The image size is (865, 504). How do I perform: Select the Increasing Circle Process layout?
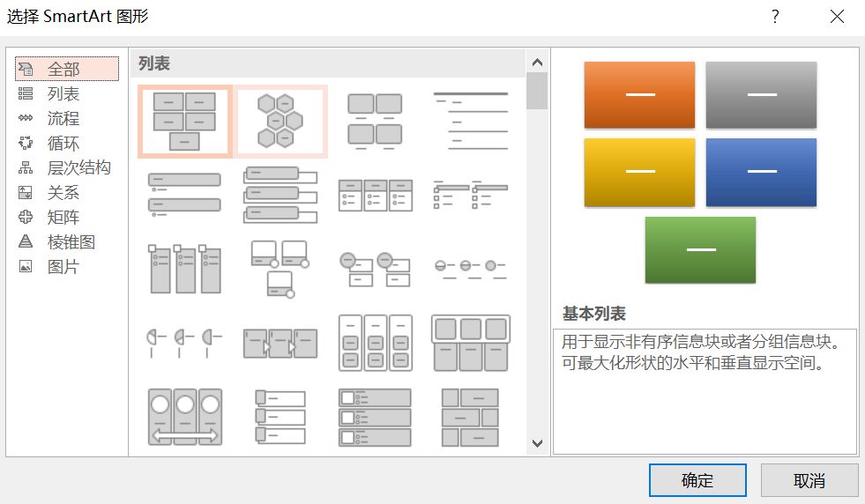pyautogui.click(x=471, y=269)
